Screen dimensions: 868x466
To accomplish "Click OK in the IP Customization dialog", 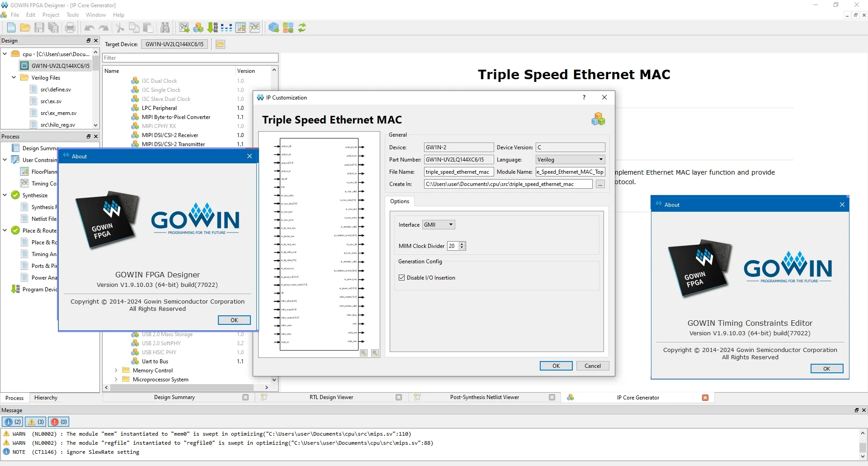I will [x=556, y=366].
